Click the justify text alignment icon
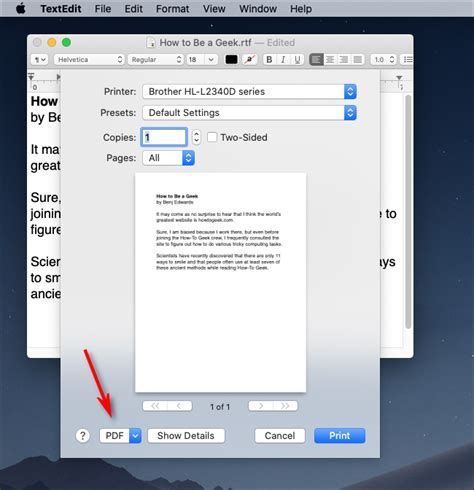 (358, 60)
